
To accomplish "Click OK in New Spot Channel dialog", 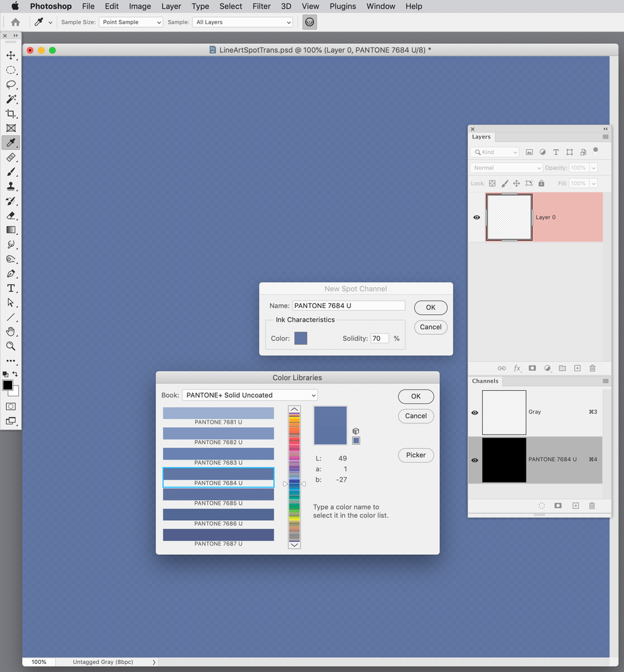I will coord(430,307).
